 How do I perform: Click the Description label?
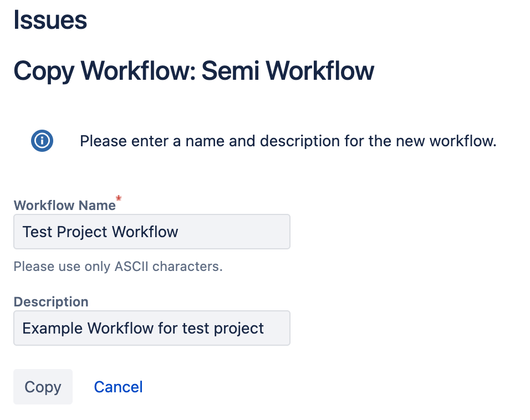pos(50,302)
